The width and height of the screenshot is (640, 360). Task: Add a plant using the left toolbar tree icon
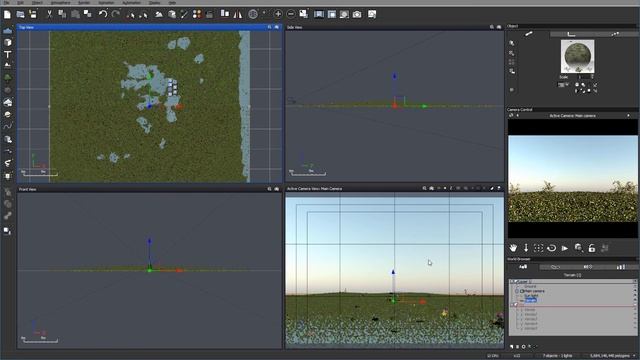(x=7, y=78)
